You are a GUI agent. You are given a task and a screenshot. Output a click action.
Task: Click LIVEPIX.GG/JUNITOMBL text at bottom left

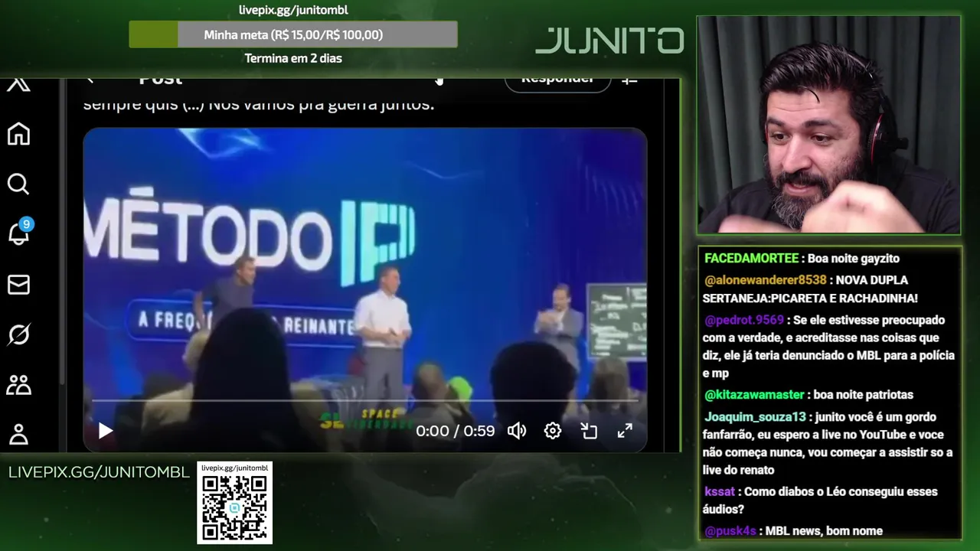click(99, 472)
